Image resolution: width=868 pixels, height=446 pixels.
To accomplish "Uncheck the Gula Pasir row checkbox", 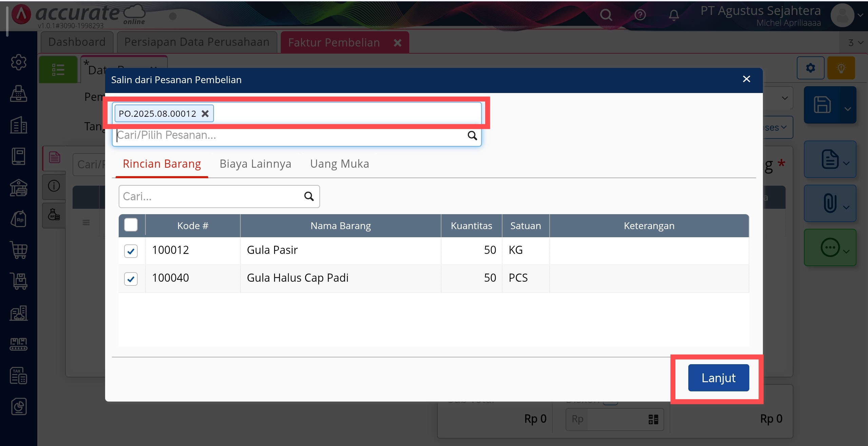I will (131, 251).
